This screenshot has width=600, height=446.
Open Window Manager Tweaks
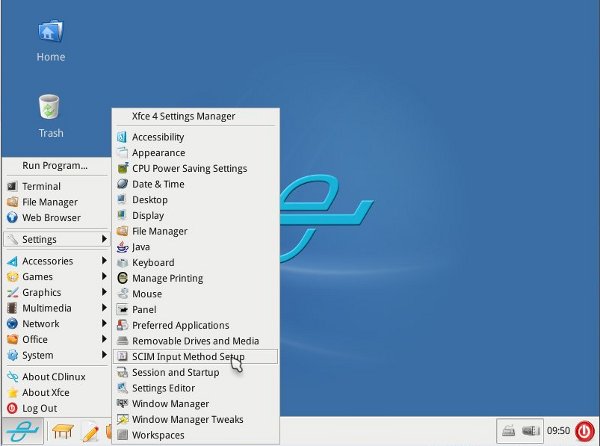196,419
